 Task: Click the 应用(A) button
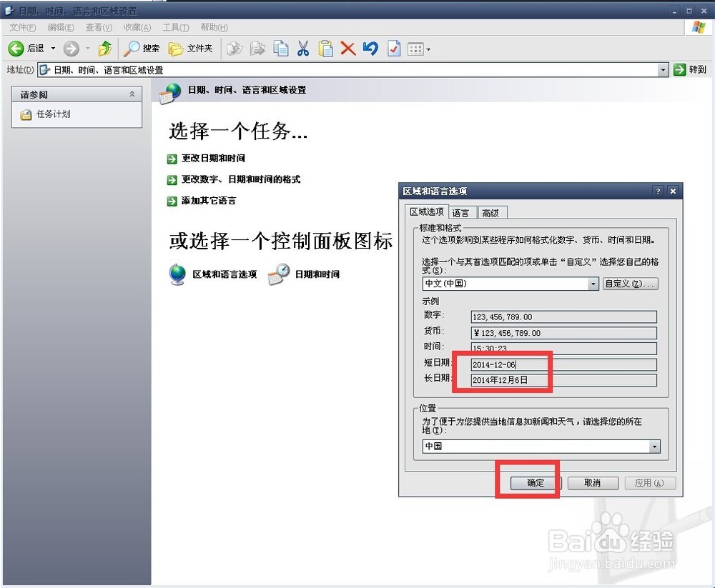650,483
